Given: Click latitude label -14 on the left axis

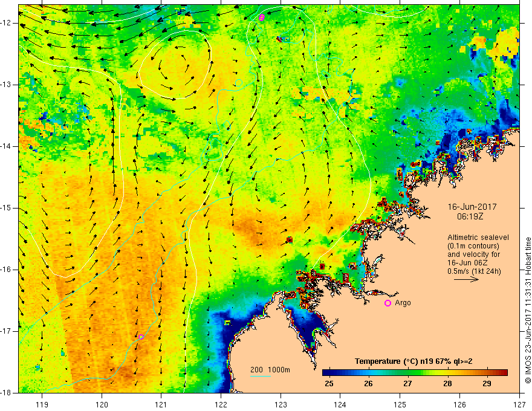Looking at the screenshot, I should (x=7, y=146).
